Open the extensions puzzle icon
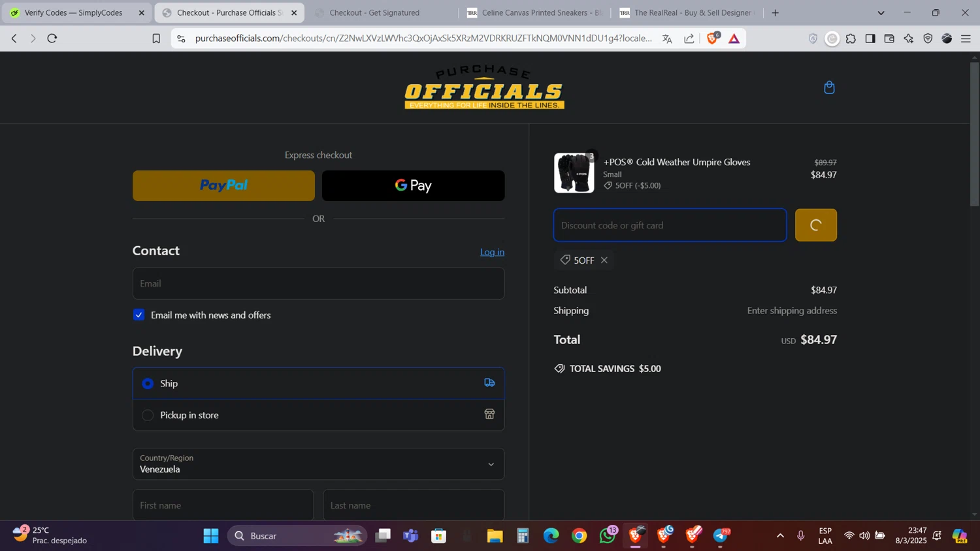The width and height of the screenshot is (980, 551). (851, 39)
